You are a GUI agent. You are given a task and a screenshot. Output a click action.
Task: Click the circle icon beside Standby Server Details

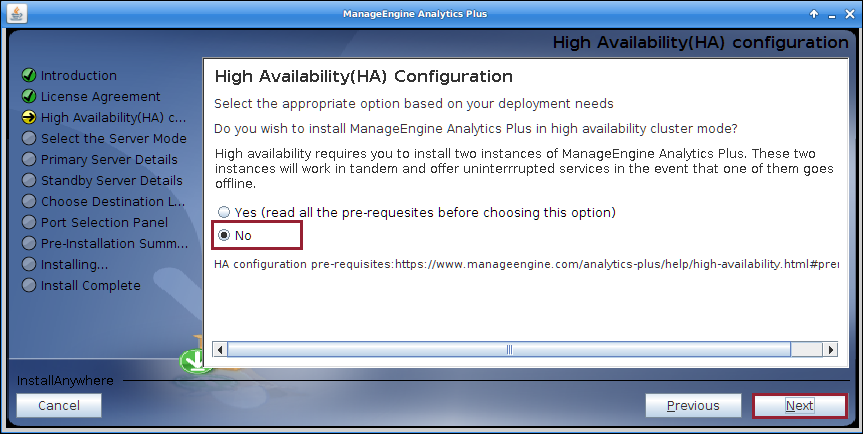click(29, 180)
